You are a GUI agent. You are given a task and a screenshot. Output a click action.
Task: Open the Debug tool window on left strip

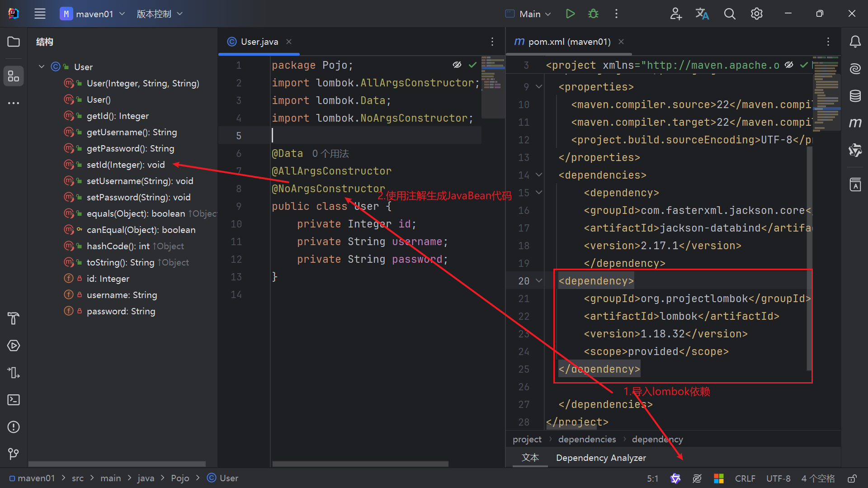coord(14,373)
